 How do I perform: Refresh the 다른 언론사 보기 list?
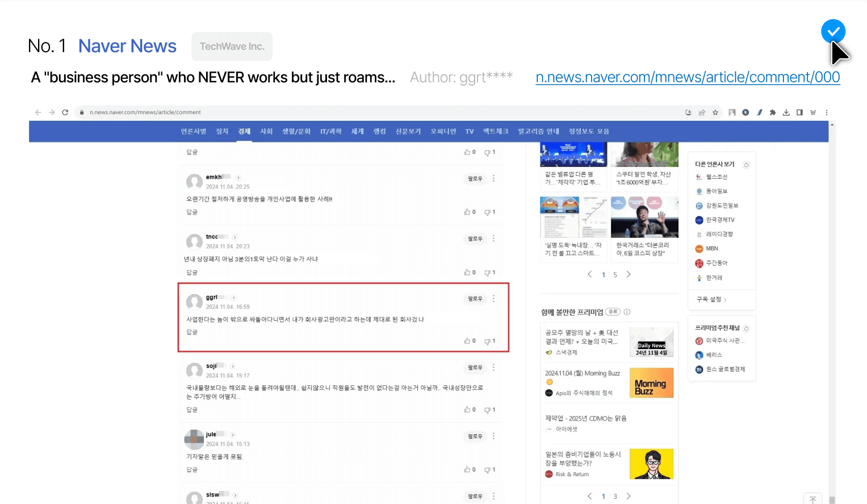click(x=746, y=165)
